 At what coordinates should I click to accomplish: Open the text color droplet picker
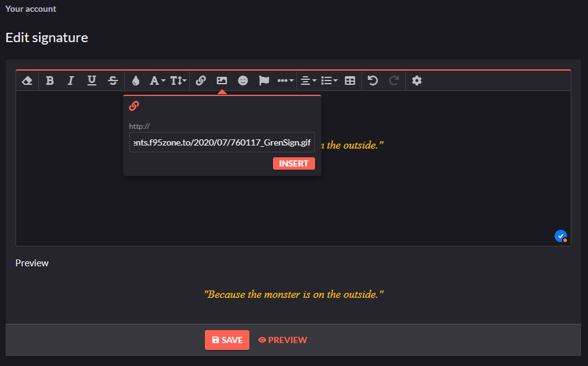point(136,81)
